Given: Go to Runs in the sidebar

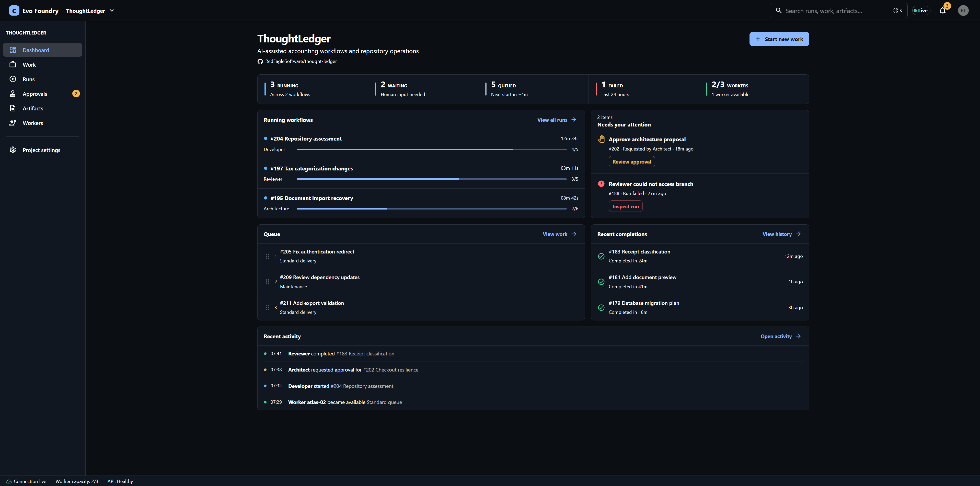Looking at the screenshot, I should 43,79.
